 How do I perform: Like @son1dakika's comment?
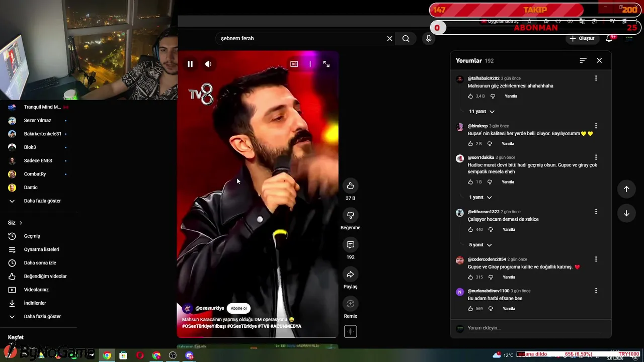click(470, 182)
